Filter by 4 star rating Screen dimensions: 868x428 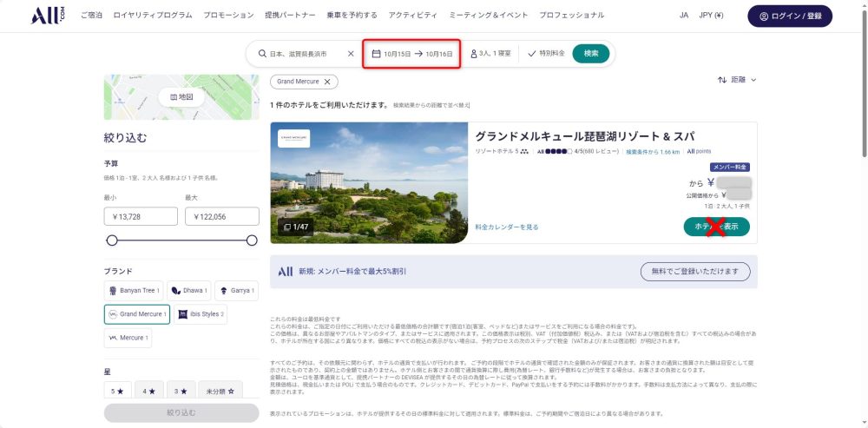click(x=149, y=391)
